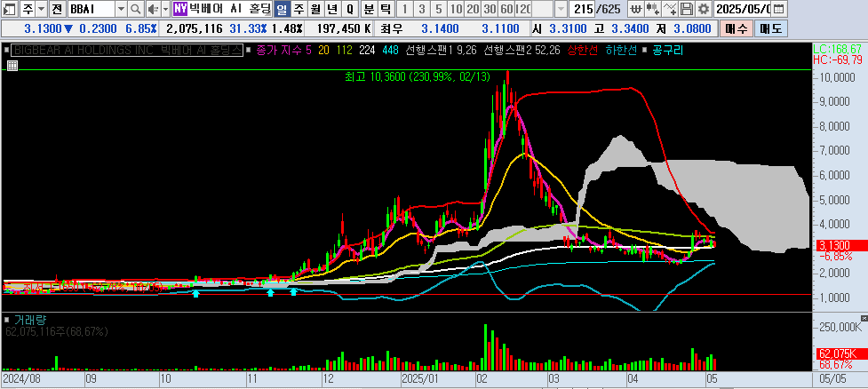This screenshot has width=868, height=389.
Task: Open chart settings gear icon
Action: coord(703,8)
